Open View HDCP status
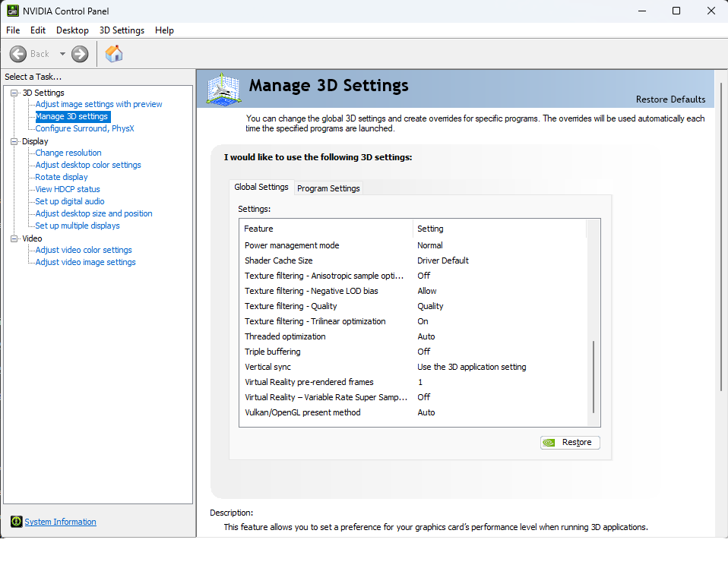This screenshot has height=565, width=728. point(68,189)
